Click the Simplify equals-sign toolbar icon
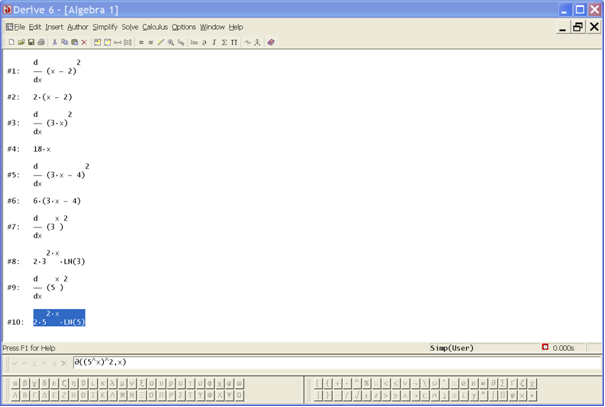Image resolution: width=605 pixels, height=407 pixels. [141, 43]
